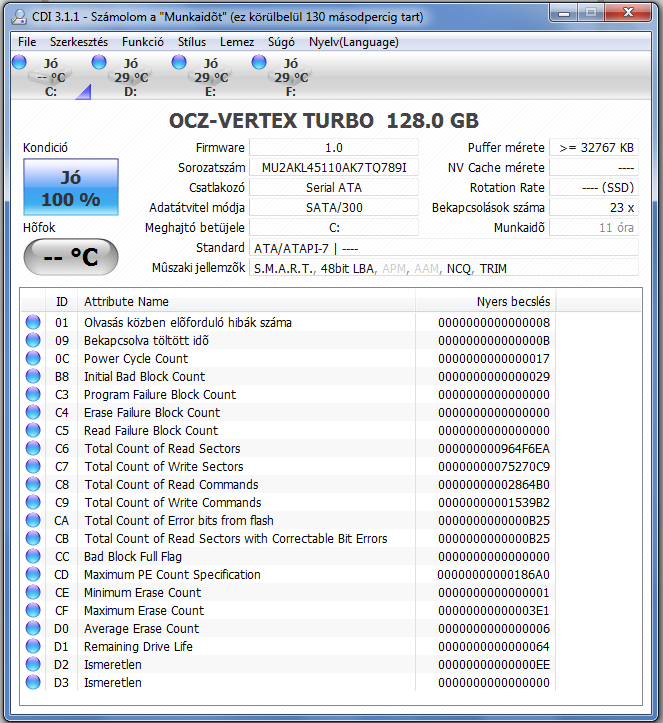
Task: Click the drive letter field C:
Action: point(334,228)
